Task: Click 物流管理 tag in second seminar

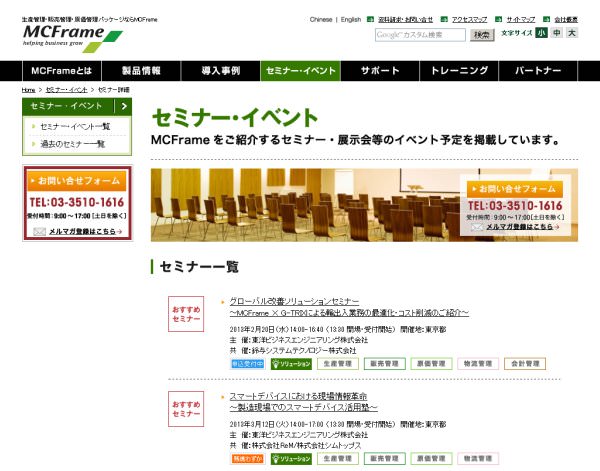Action: pos(478,458)
